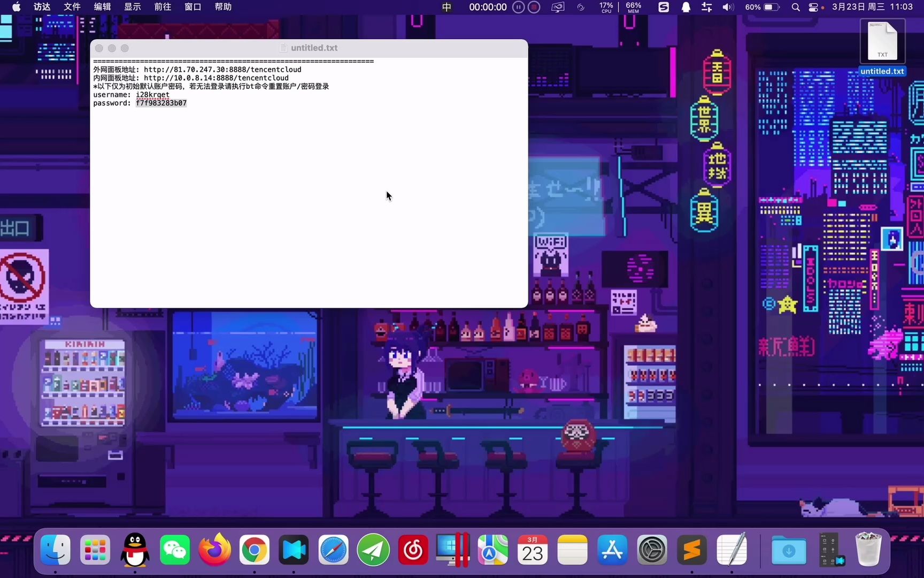Viewport: 924px width, 578px height.
Task: Open Google Chrome in the Dock
Action: point(254,550)
